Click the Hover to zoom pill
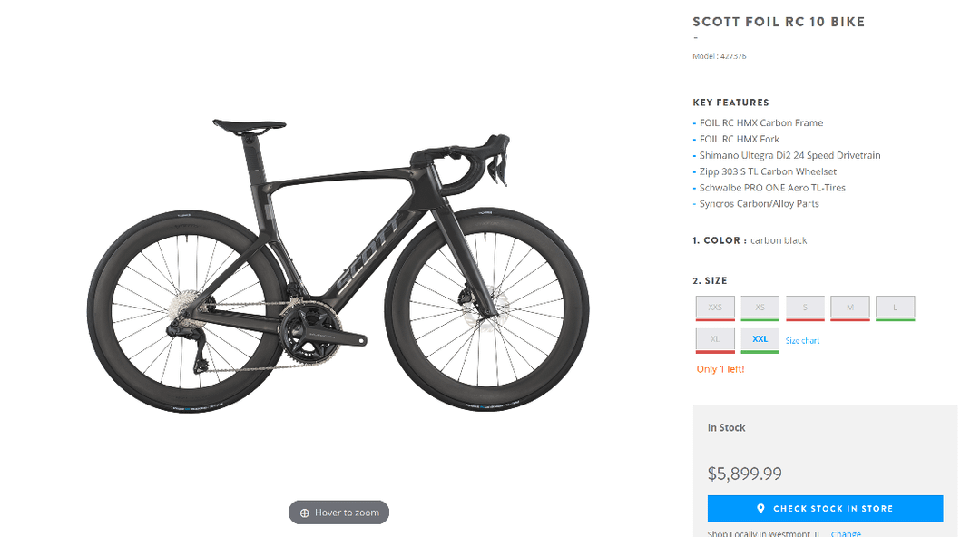The image size is (980, 537). pyautogui.click(x=339, y=513)
